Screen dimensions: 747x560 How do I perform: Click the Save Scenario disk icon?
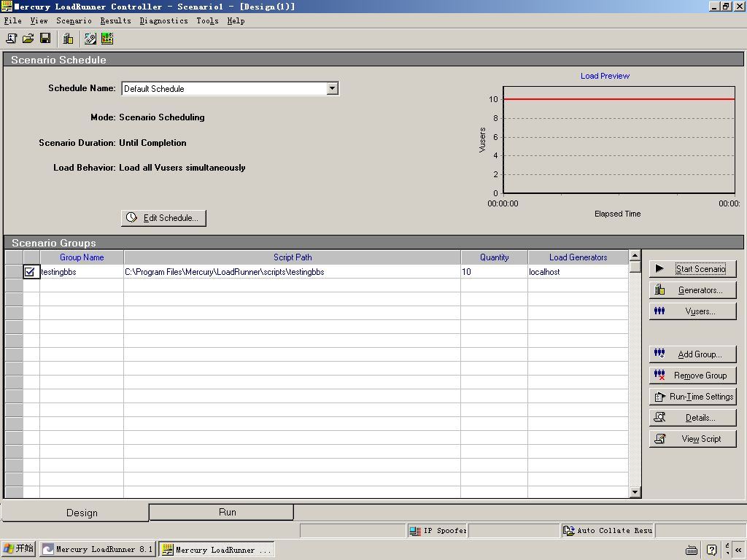point(45,39)
